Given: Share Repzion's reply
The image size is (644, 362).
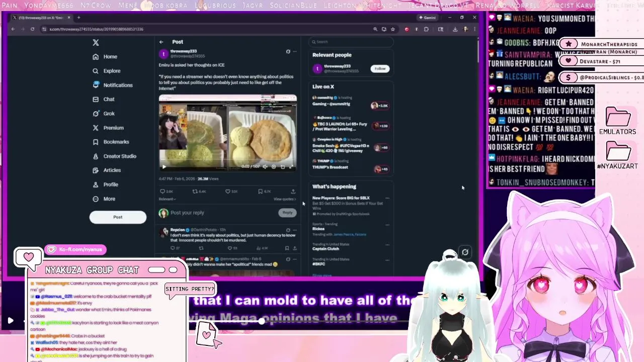Looking at the screenshot, I should (295, 248).
